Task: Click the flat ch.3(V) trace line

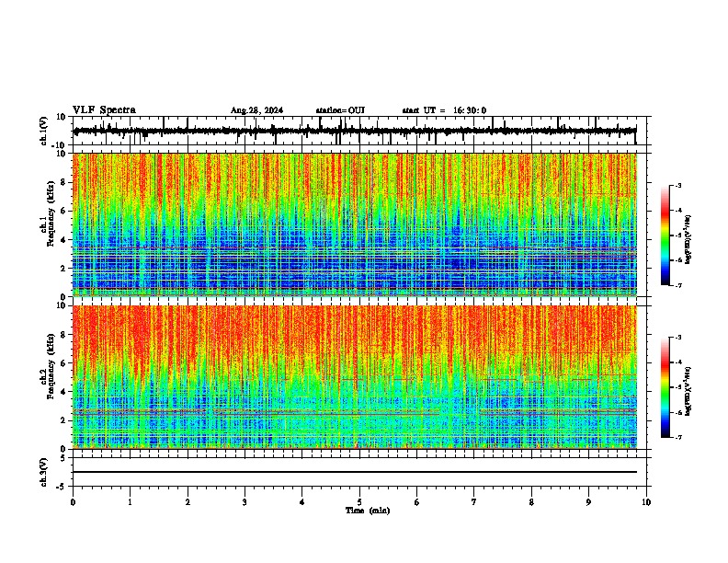Action: [355, 472]
